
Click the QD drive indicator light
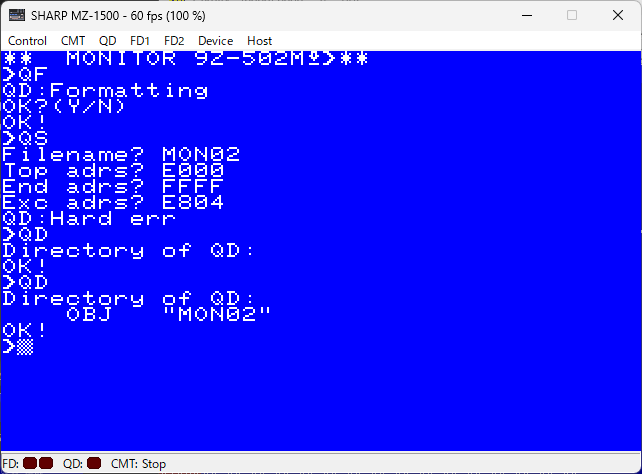point(94,463)
